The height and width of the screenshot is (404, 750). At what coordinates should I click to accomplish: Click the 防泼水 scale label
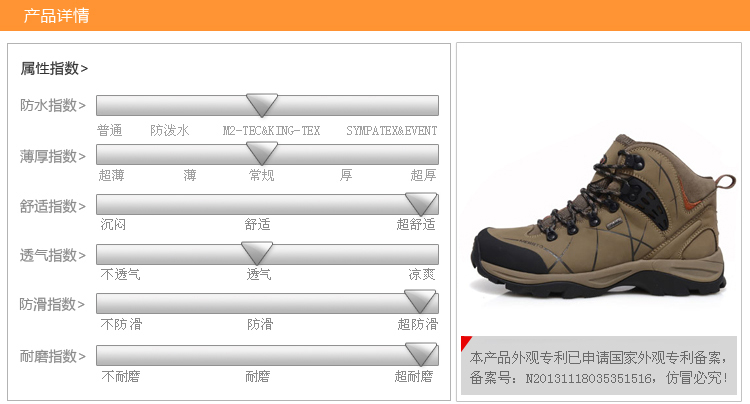pos(170,131)
